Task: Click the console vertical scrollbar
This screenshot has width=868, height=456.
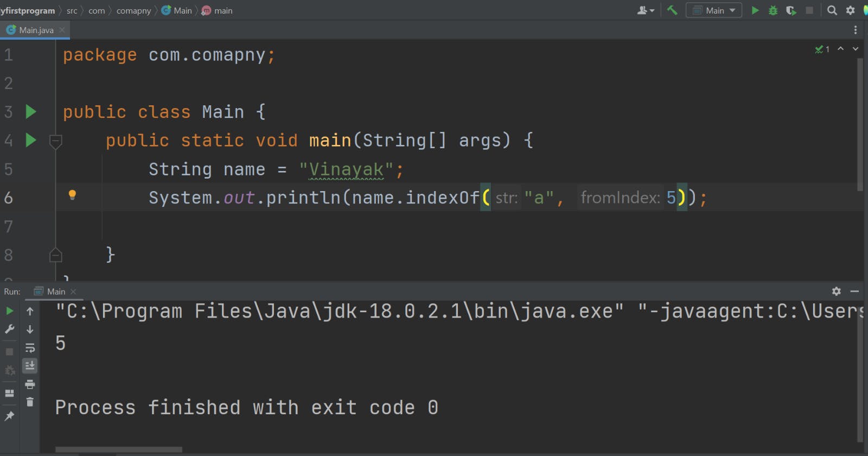Action: pos(860,375)
